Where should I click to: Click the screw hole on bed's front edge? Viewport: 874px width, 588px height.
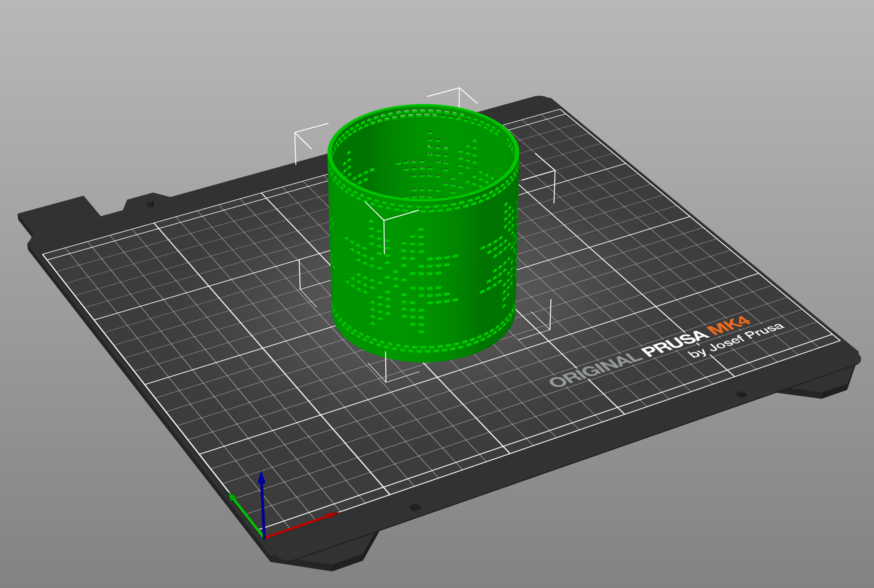point(415,507)
